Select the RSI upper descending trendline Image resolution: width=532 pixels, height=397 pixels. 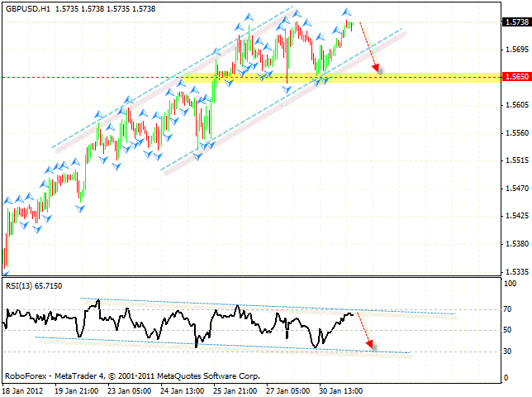[x=268, y=306]
